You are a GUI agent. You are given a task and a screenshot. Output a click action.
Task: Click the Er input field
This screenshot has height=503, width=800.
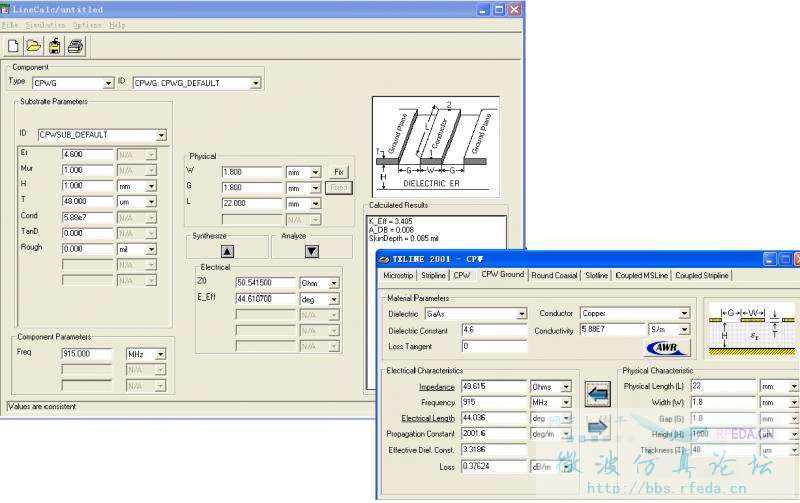tap(88, 154)
